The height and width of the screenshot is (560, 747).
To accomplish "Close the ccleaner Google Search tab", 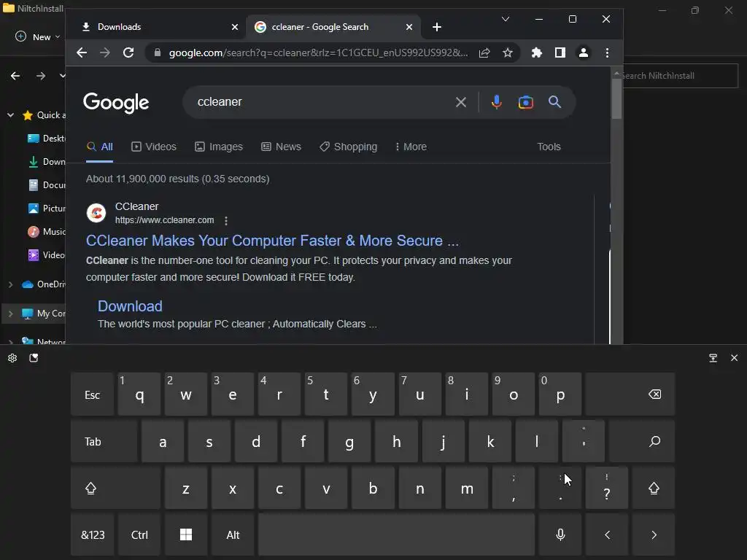I will [409, 27].
